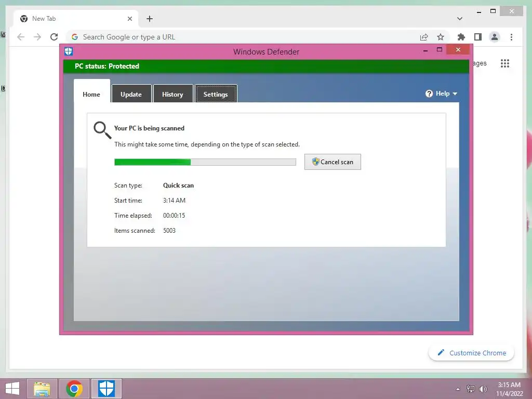The height and width of the screenshot is (399, 532).
Task: Click the Customize Chrome button
Action: click(472, 353)
